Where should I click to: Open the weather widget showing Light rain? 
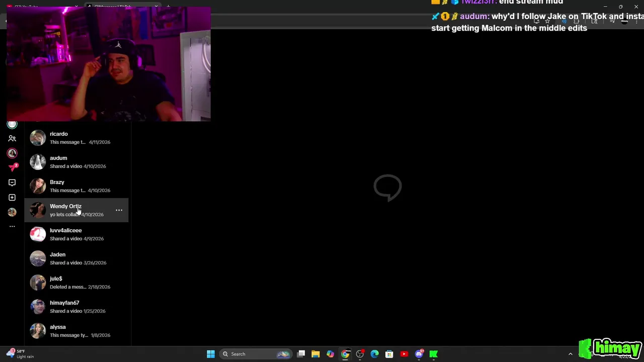pyautogui.click(x=20, y=354)
